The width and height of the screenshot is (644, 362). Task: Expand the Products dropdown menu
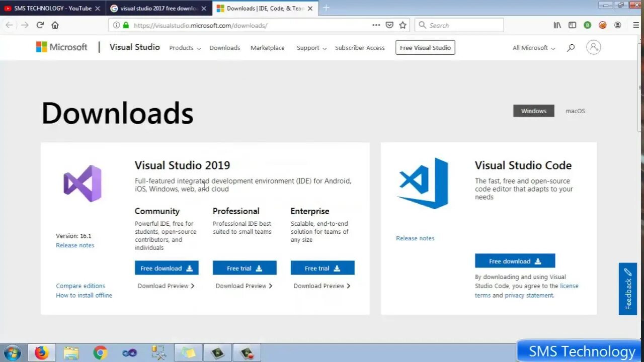[185, 48]
